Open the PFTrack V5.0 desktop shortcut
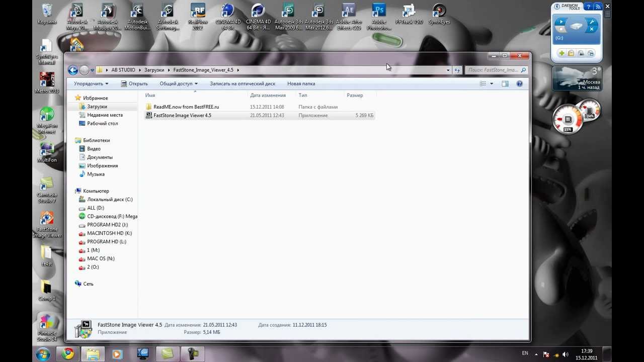The image size is (644, 362). (409, 14)
